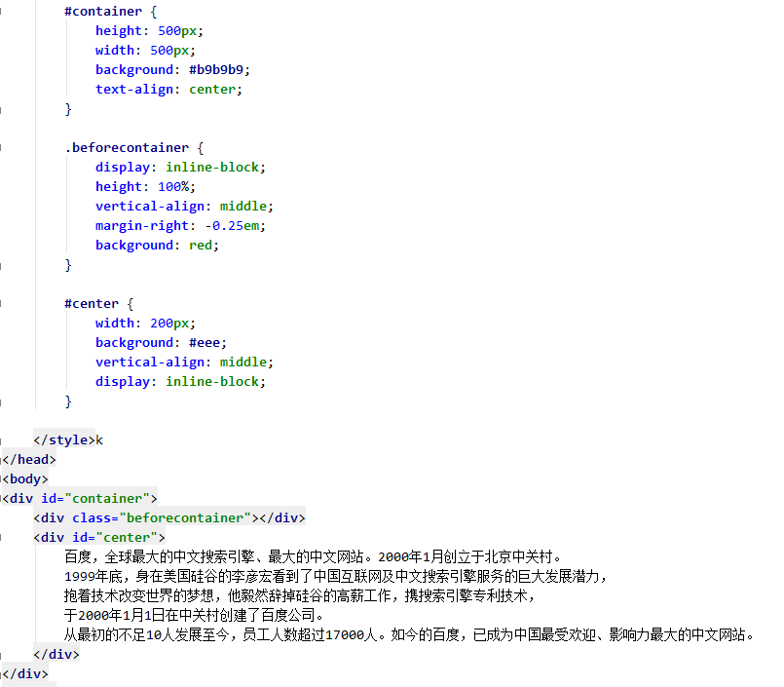The width and height of the screenshot is (784, 687).
Task: Click the stray 'k' after </style>
Action: pos(99,440)
